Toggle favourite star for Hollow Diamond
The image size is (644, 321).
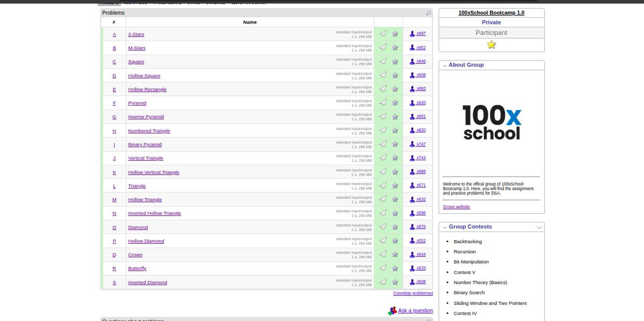point(395,241)
